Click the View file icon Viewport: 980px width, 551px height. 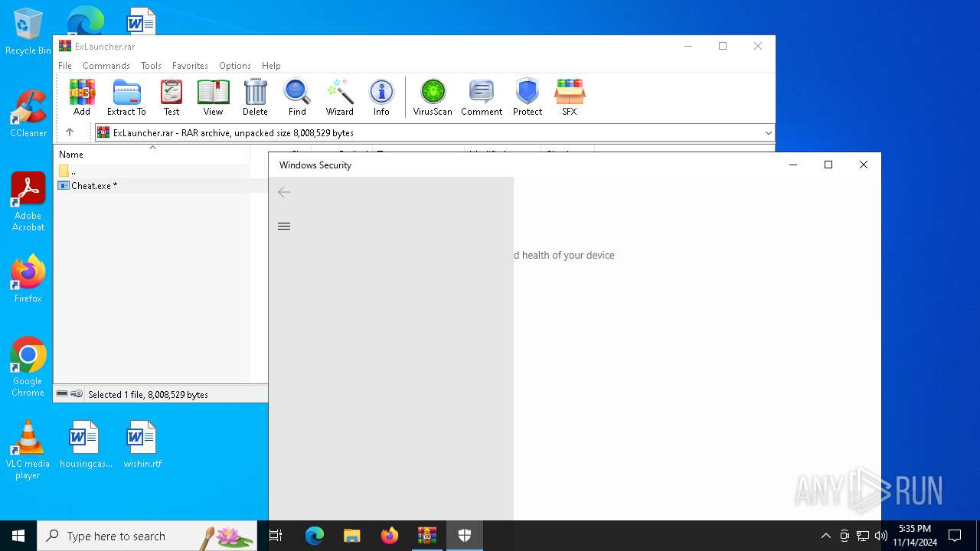(x=213, y=96)
